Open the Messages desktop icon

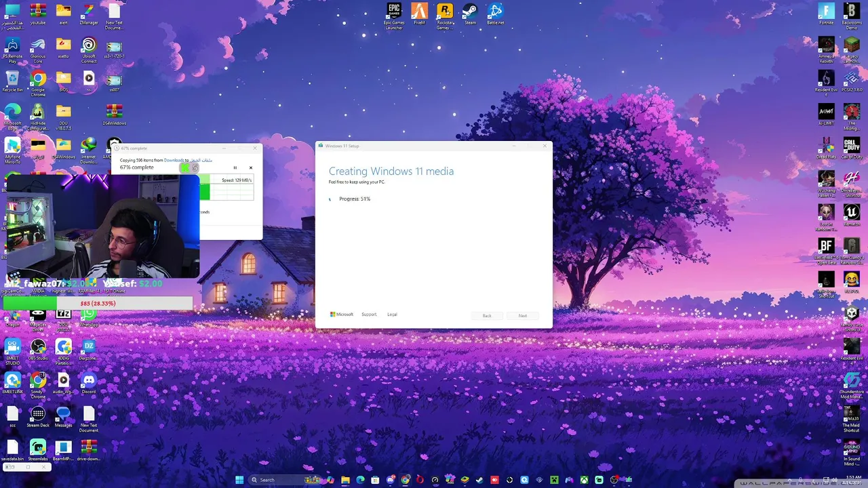click(x=63, y=417)
